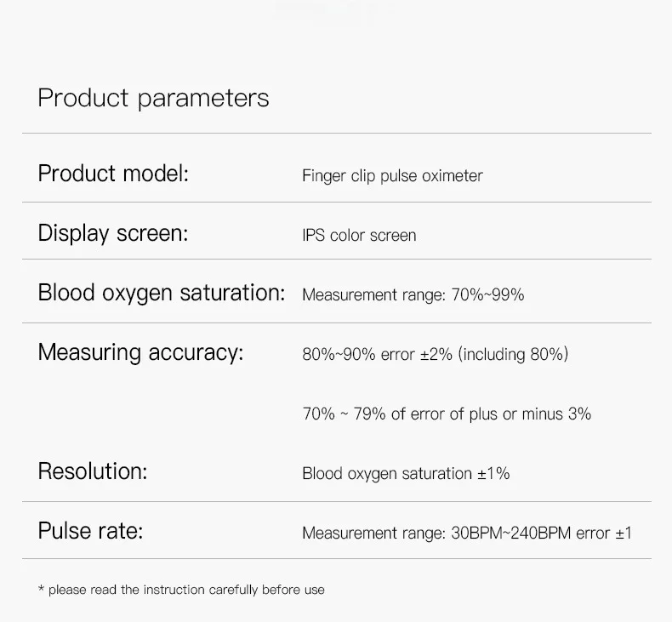Click the "70% ~ 79% of error" line

pos(447,414)
